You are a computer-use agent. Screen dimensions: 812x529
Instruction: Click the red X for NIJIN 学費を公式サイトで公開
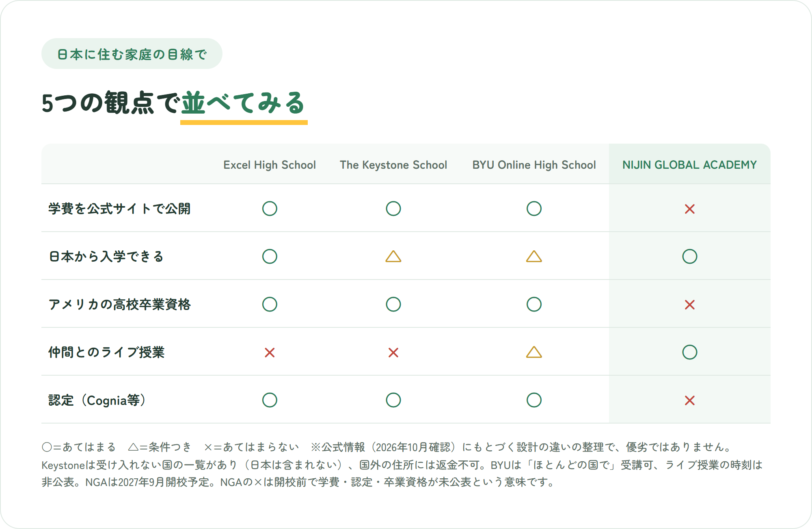tap(690, 209)
